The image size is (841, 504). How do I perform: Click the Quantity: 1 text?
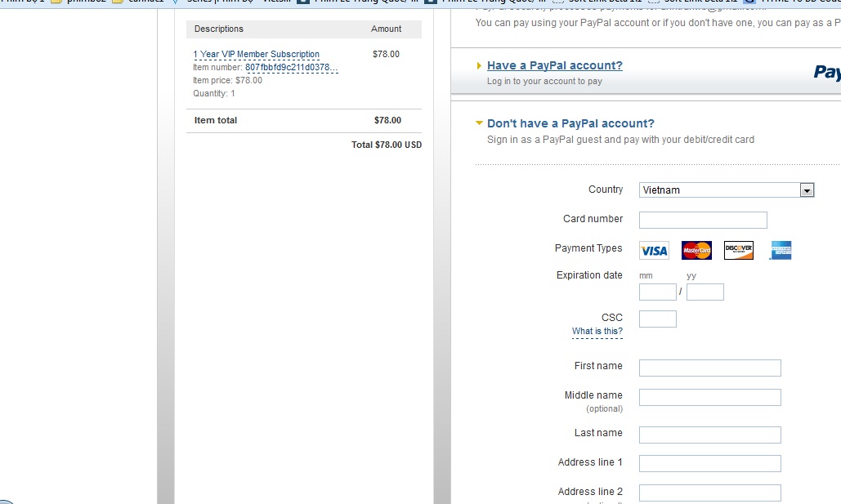pos(214,93)
